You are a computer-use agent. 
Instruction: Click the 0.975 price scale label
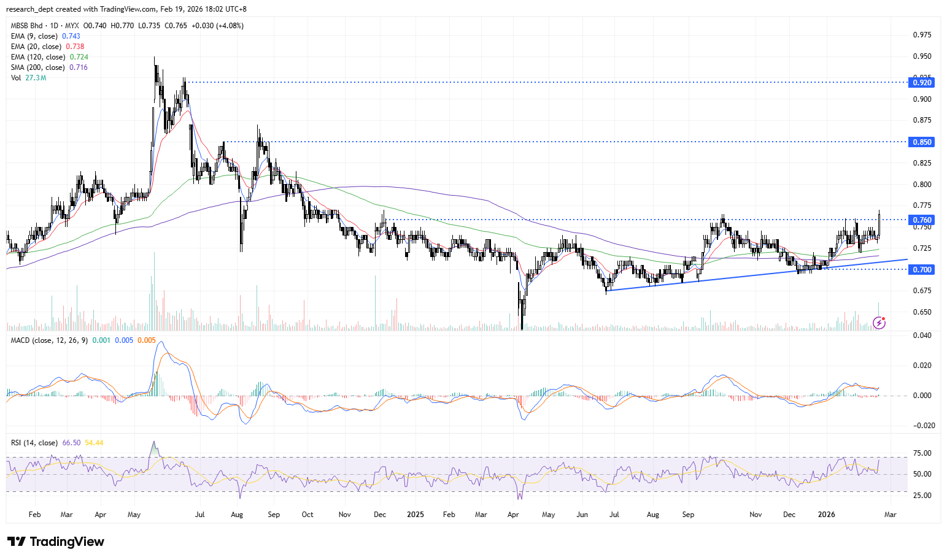pos(922,35)
